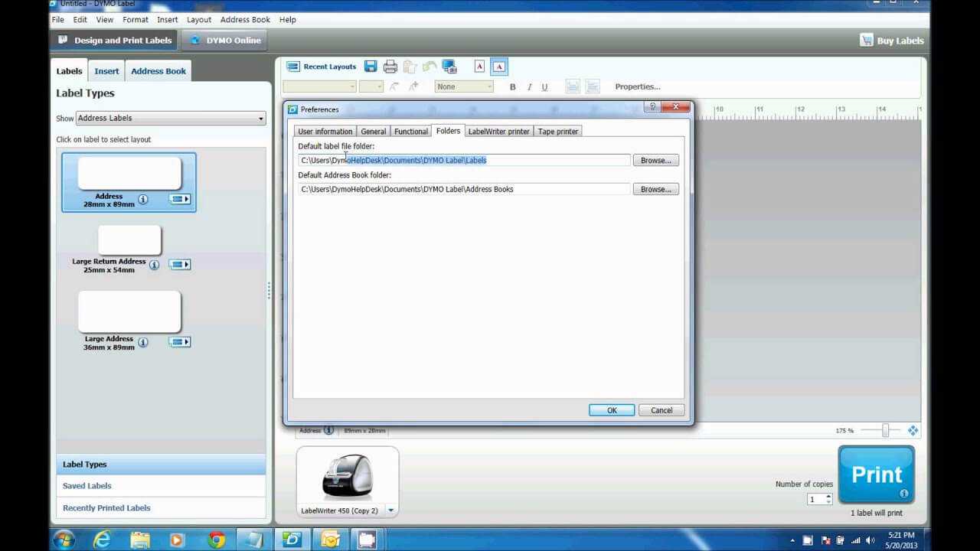The width and height of the screenshot is (980, 551).
Task: Select the Large Return Address label thumbnail
Action: 129,240
